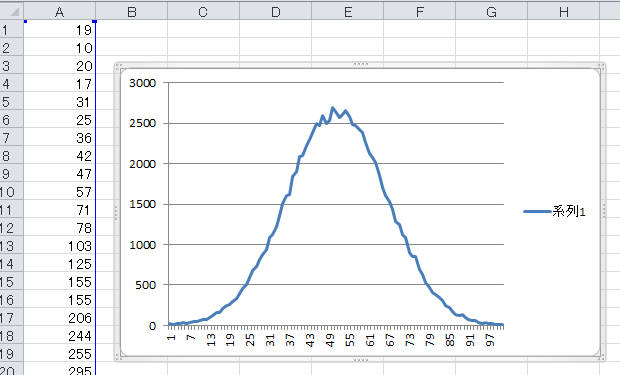Select column F header

coord(419,12)
